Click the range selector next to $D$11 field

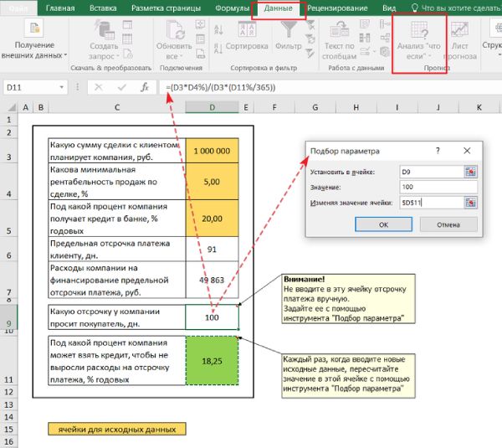(471, 202)
